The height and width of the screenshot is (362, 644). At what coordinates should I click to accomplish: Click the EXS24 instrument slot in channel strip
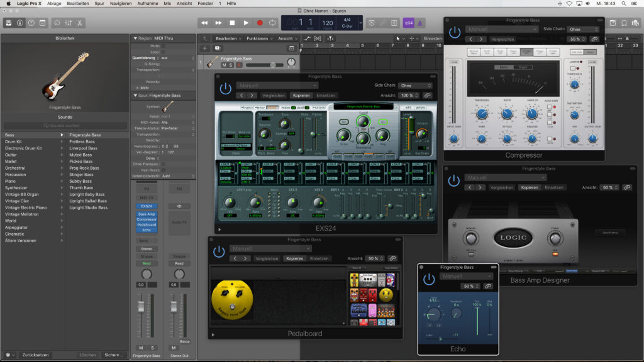click(147, 206)
